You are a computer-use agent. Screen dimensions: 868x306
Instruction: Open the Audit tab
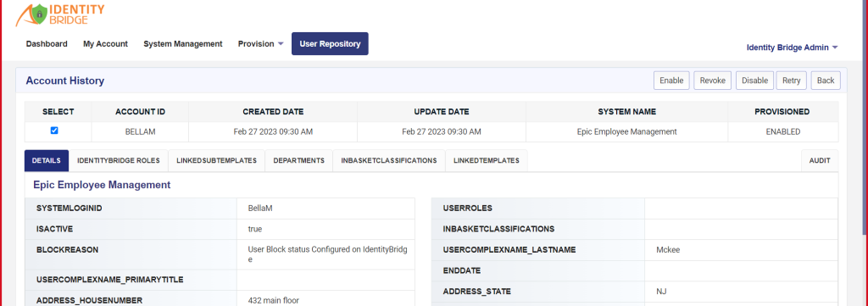pos(820,160)
